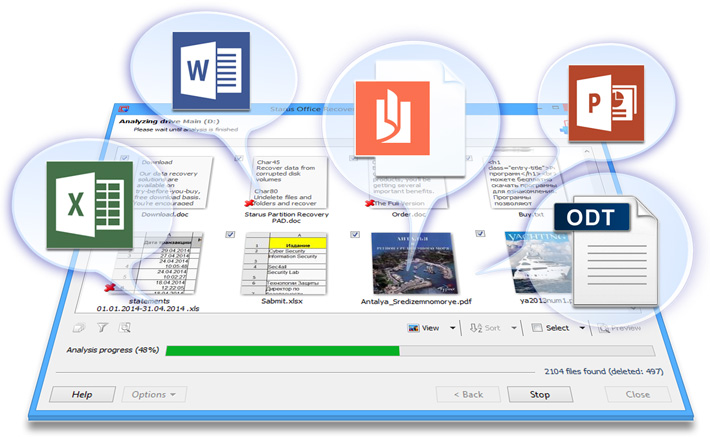Screen dimensions: 710x437
Task: Click the View toolbar label
Action: (x=430, y=328)
